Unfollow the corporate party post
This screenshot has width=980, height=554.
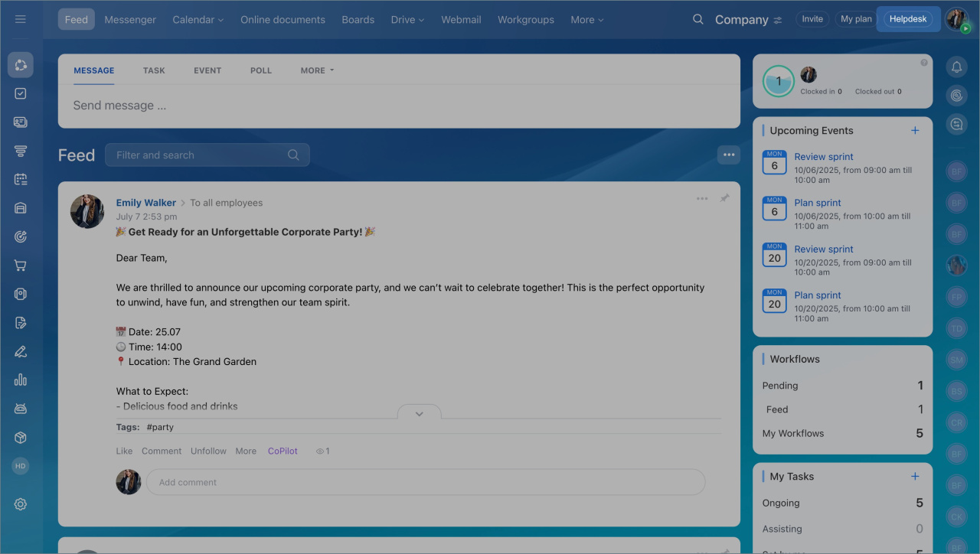click(x=208, y=451)
